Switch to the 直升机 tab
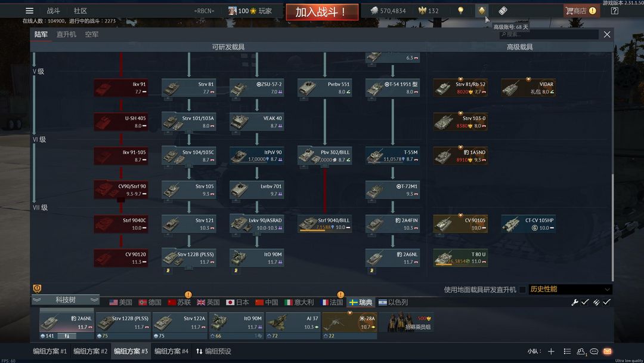 coord(66,34)
